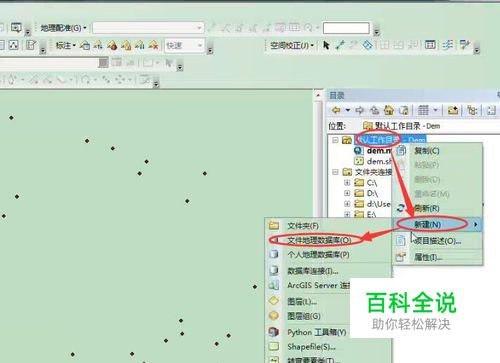Open the 地理配准(G) georeferencing menu

pyautogui.click(x=63, y=28)
